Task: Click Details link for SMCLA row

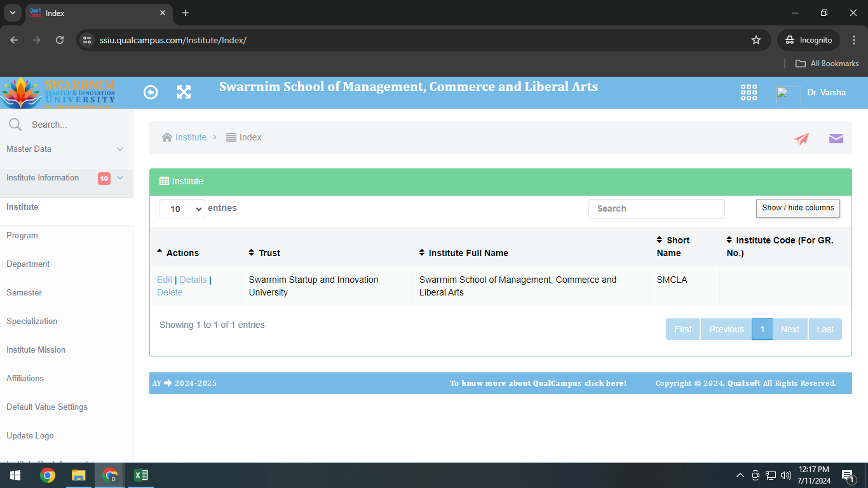Action: coord(193,280)
